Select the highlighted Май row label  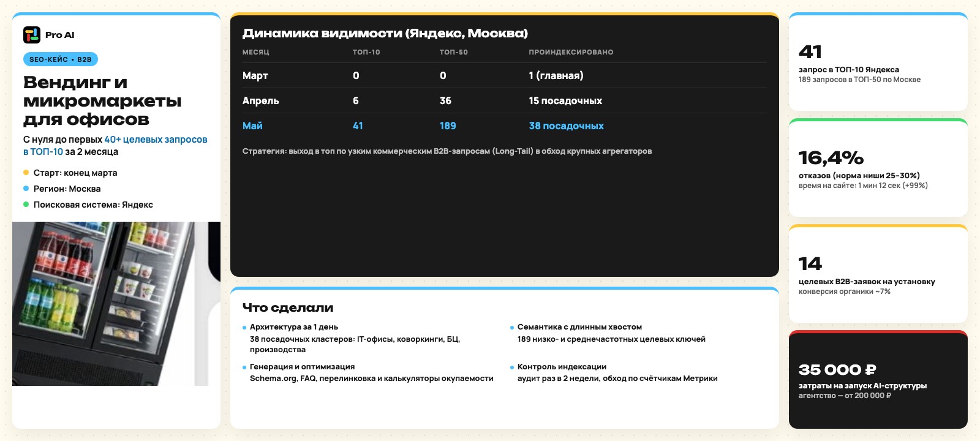(252, 126)
